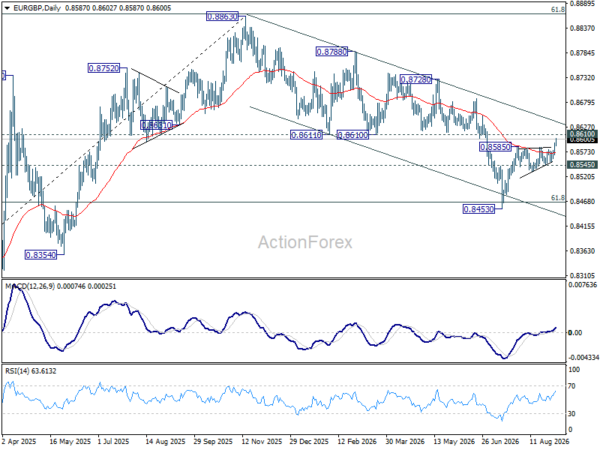The image size is (600, 450).
Task: Click the 0.87520 price label
Action: [x=104, y=68]
